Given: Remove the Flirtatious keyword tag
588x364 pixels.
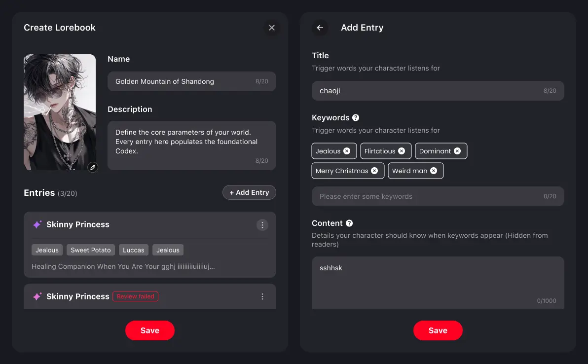Looking at the screenshot, I should coord(402,151).
